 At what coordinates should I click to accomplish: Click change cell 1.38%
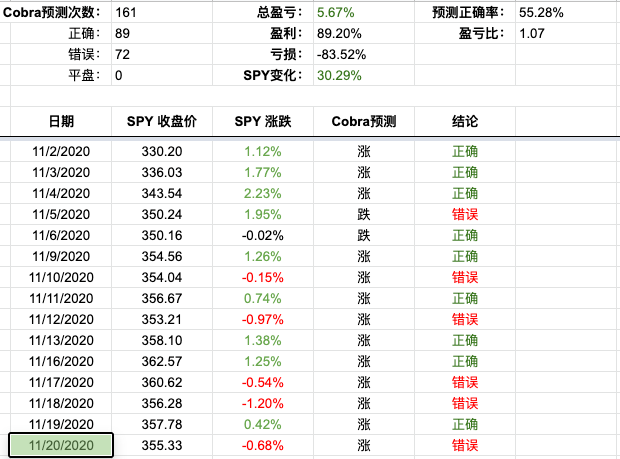tap(263, 340)
